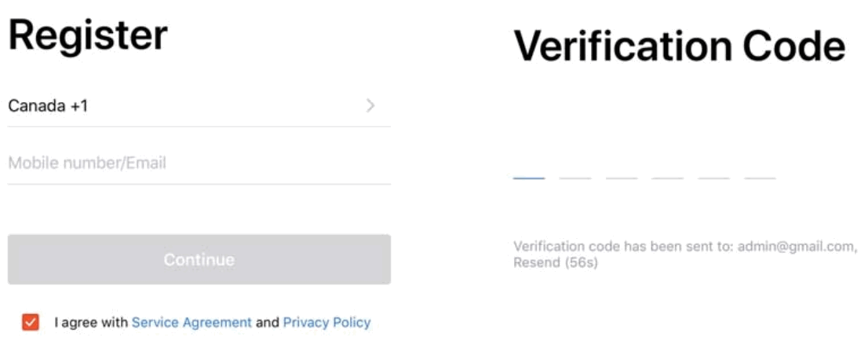
Task: Click the Verification Code heading
Action: [680, 46]
